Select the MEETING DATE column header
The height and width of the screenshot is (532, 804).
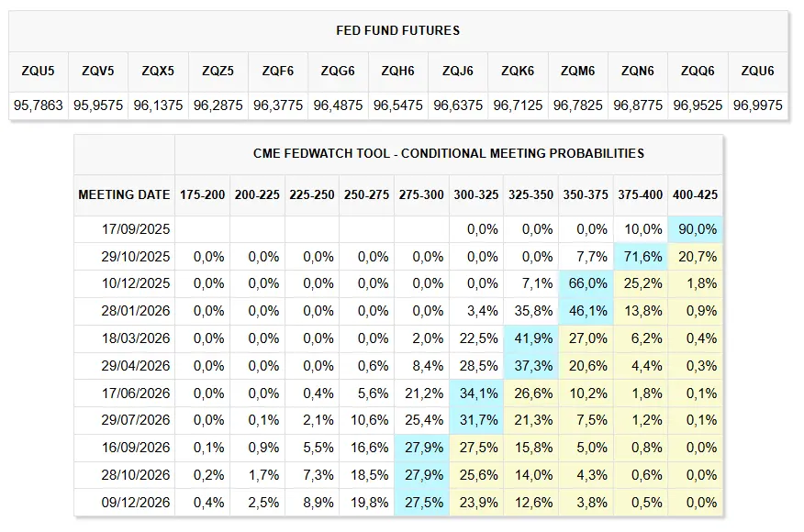click(x=124, y=194)
